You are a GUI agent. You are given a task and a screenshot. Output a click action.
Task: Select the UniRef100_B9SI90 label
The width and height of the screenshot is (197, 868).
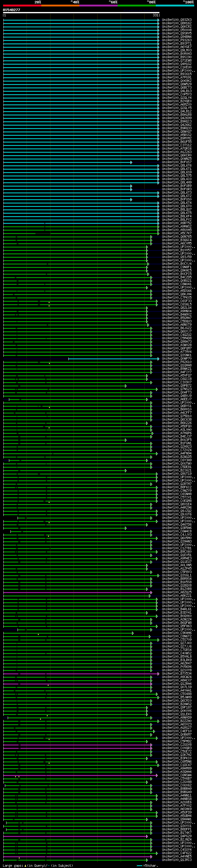(177, 57)
